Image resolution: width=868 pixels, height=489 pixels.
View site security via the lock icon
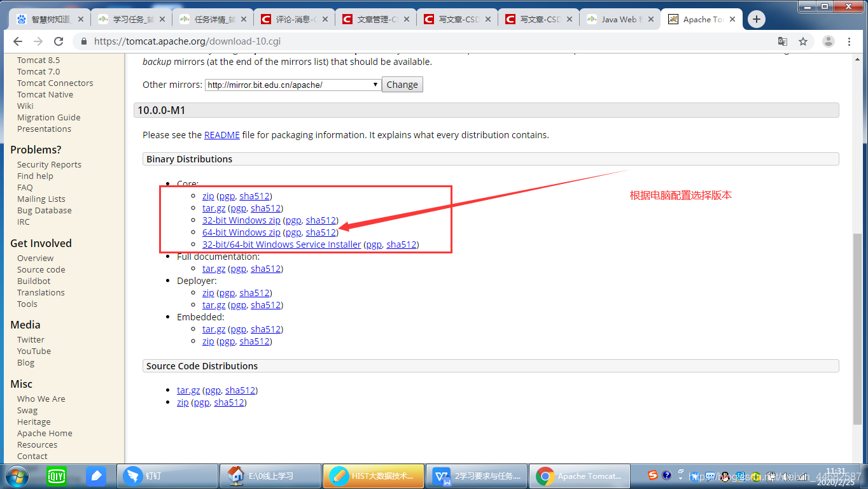pos(83,41)
